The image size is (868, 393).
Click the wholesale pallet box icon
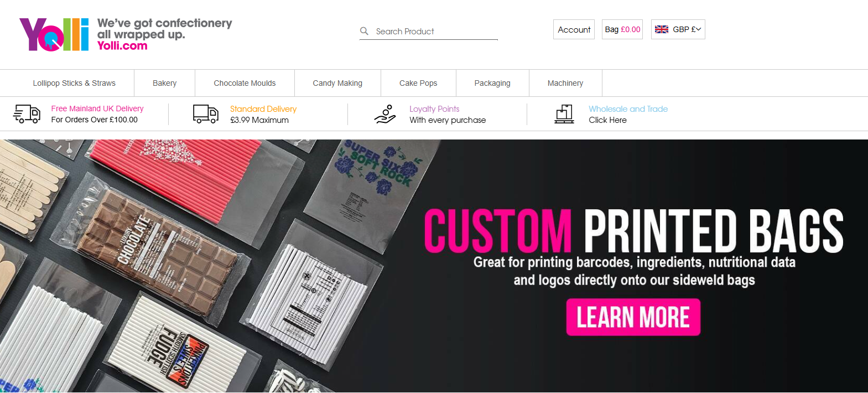click(564, 114)
